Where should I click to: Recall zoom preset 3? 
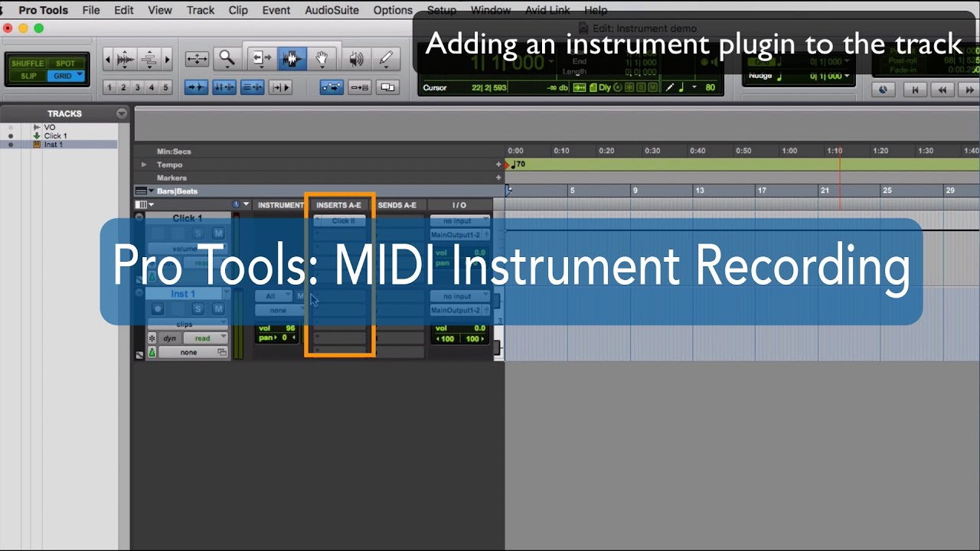coord(137,88)
